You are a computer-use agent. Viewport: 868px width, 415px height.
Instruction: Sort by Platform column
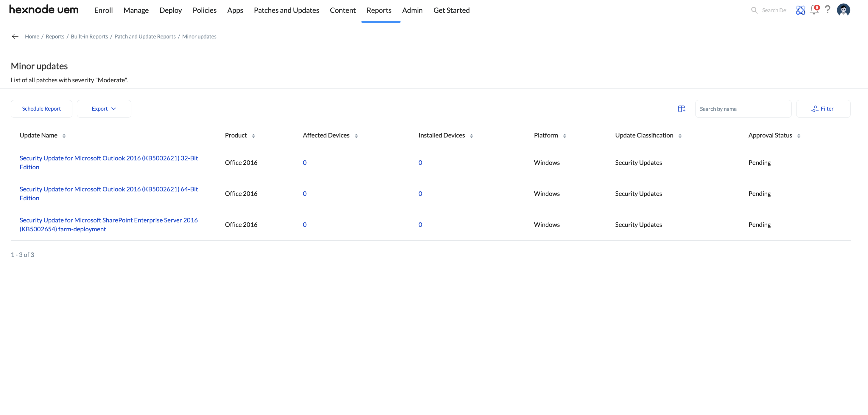pos(565,136)
